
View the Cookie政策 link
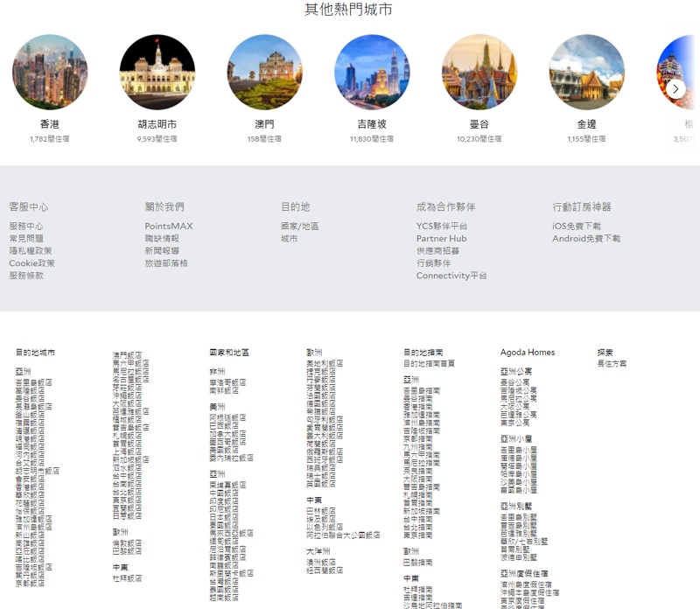31,263
